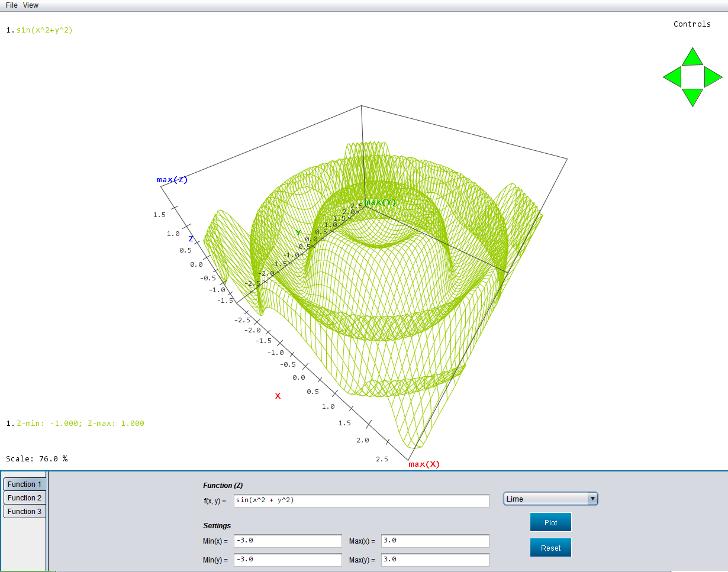Viewport: 728px width, 572px height.
Task: Focus the f(x, y) function input field
Action: (362, 500)
